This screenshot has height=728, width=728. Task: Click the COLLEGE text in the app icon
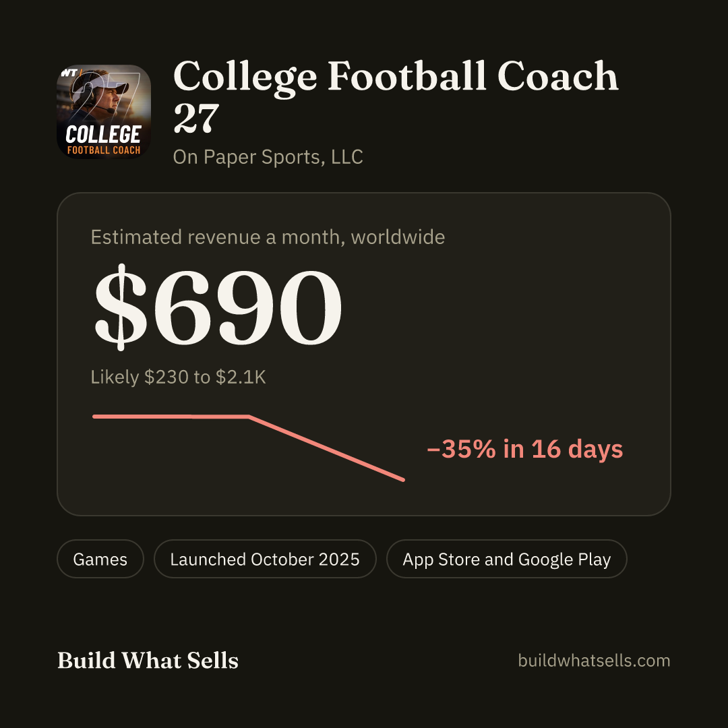point(103,135)
